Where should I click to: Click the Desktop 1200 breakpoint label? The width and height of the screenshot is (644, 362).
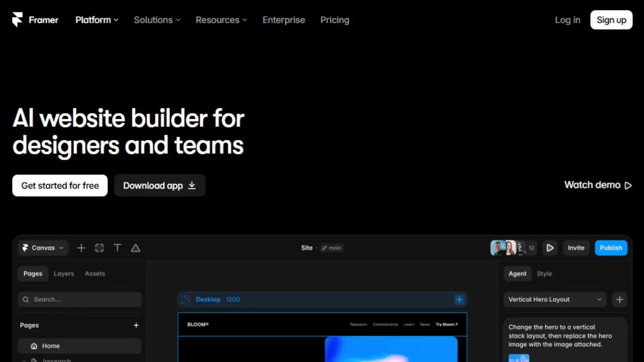pos(218,300)
